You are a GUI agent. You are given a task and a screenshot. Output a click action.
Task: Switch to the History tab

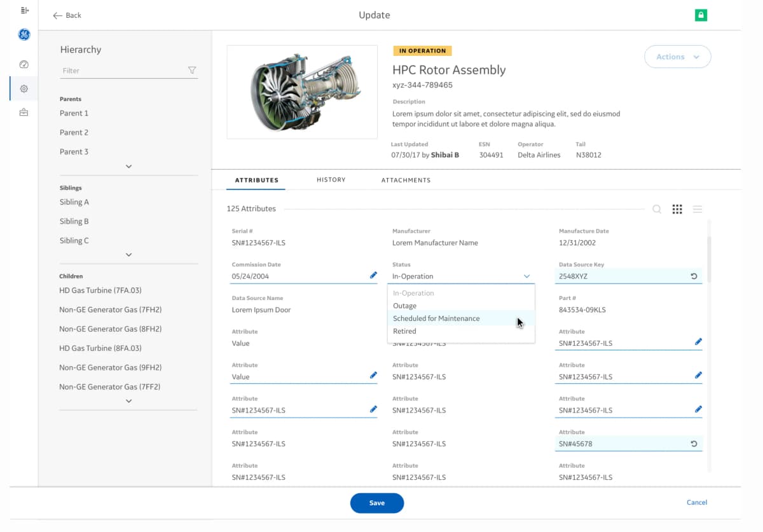(331, 180)
